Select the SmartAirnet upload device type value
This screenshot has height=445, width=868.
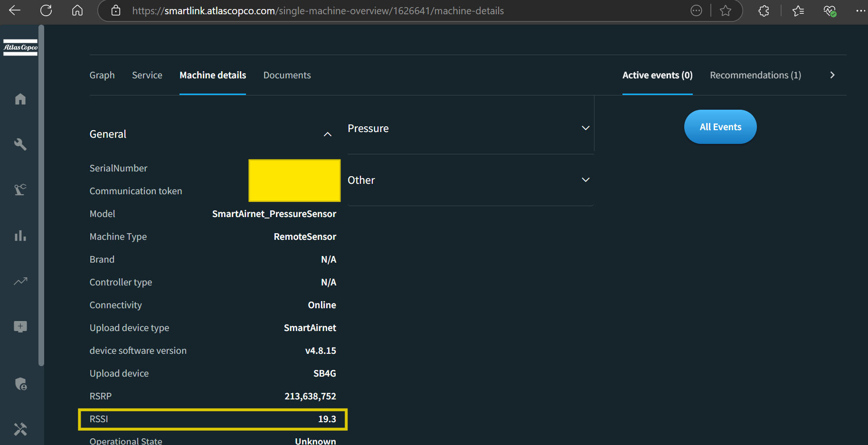coord(310,328)
